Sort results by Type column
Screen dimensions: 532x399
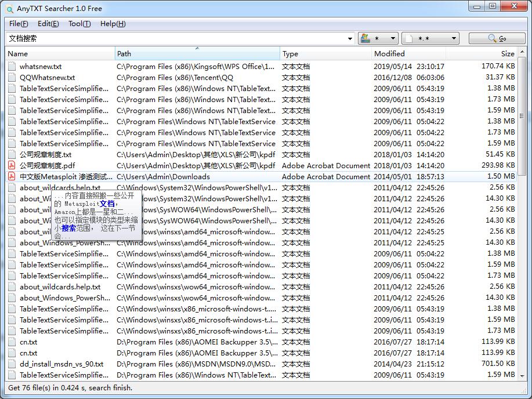coord(325,53)
